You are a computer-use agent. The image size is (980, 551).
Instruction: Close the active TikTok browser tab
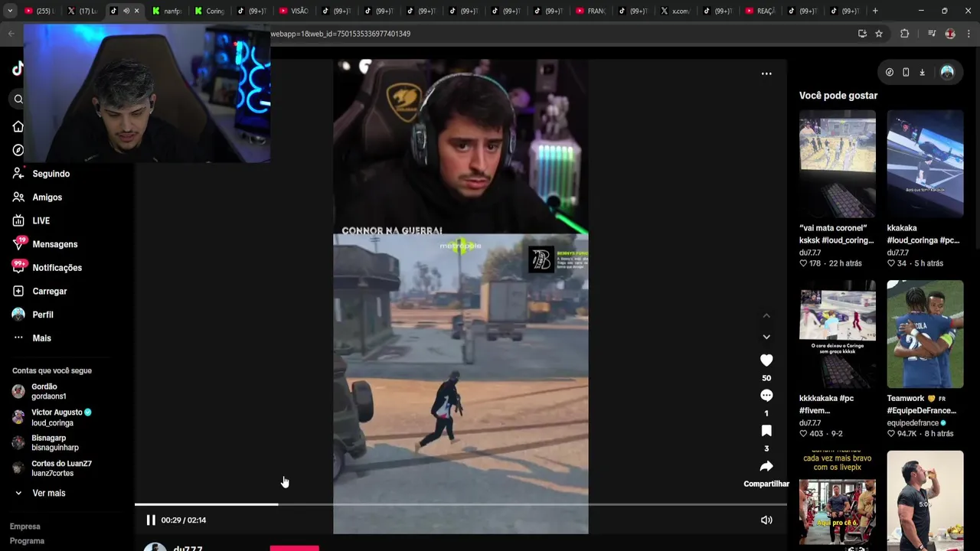tap(136, 11)
